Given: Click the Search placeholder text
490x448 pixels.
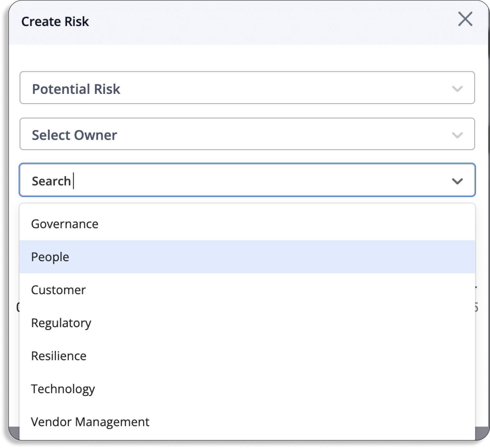Looking at the screenshot, I should click(51, 181).
